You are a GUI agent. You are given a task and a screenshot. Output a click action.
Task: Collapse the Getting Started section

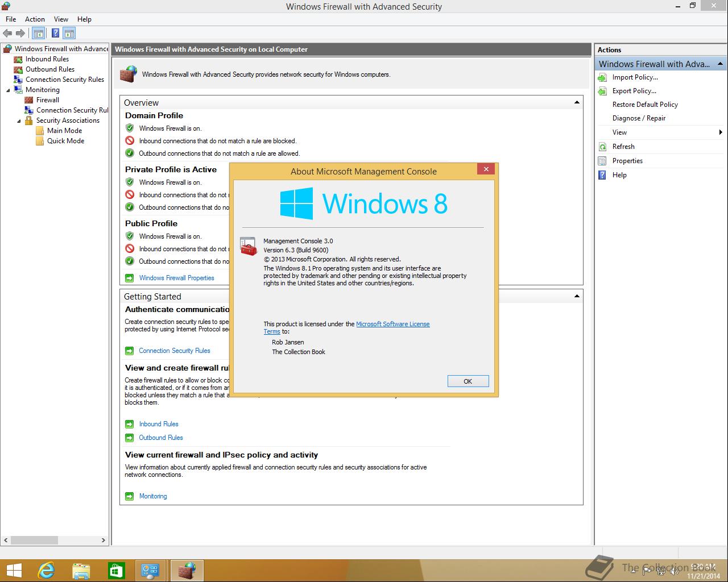(577, 296)
